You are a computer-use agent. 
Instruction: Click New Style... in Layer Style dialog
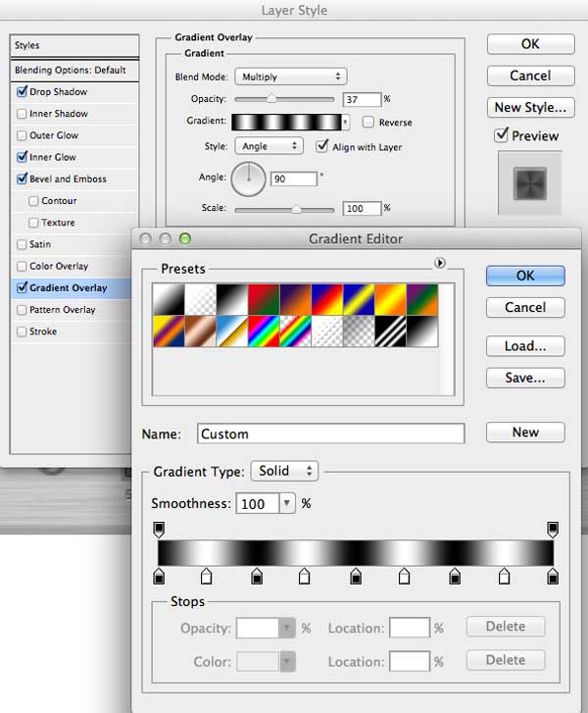point(531,107)
